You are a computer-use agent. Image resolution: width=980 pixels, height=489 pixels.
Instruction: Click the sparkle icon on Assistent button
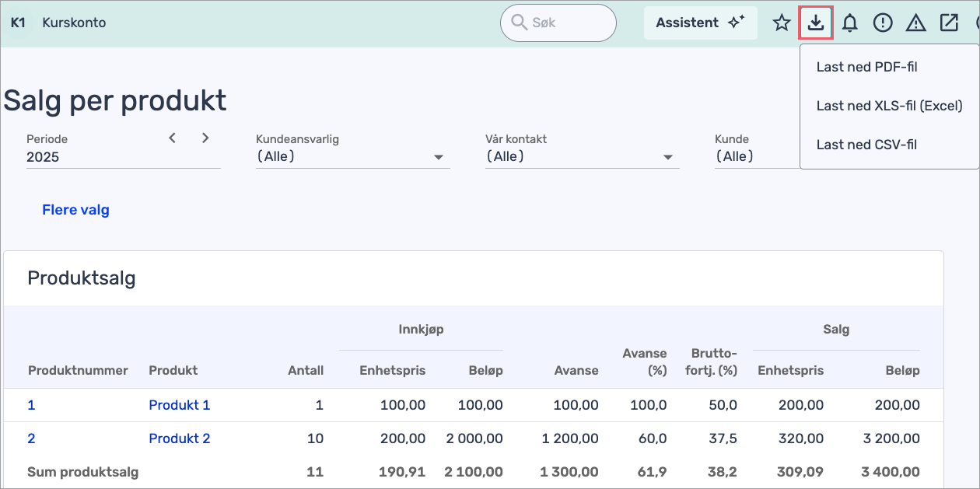[736, 23]
